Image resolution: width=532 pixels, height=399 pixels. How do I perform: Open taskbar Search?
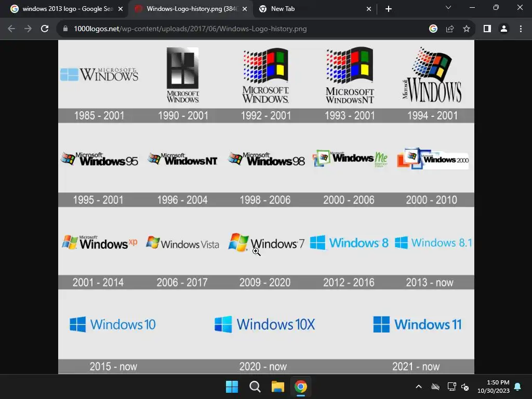[x=255, y=387]
